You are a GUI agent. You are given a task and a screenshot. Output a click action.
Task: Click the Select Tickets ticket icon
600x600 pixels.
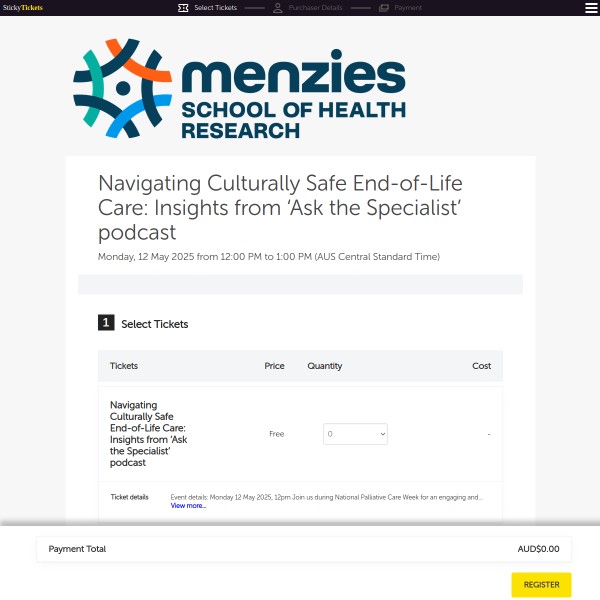[x=183, y=8]
